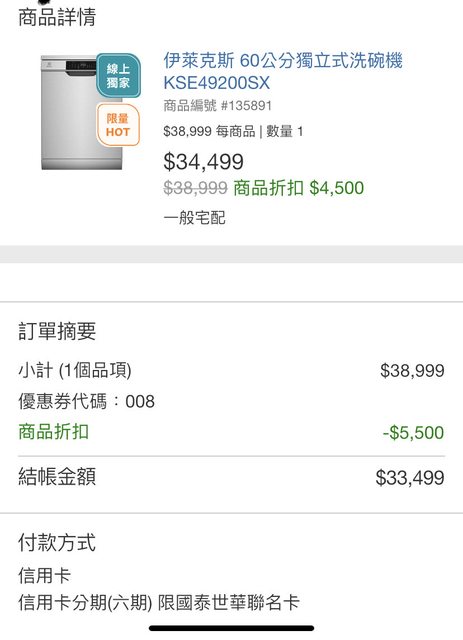Tap the 優惠券代碼：008 coupon code line
Screen dimensions: 463x640
[87, 402]
